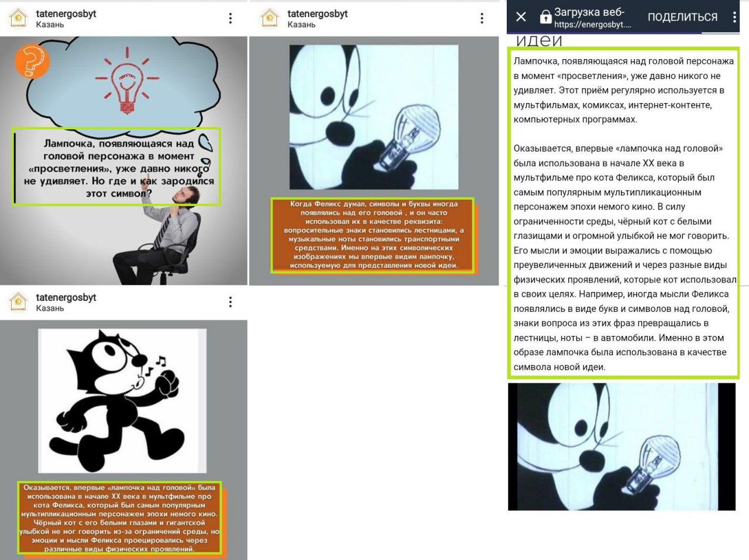
Task: Open options menu on Felix-holding-lamp Instagram post
Action: 482,19
